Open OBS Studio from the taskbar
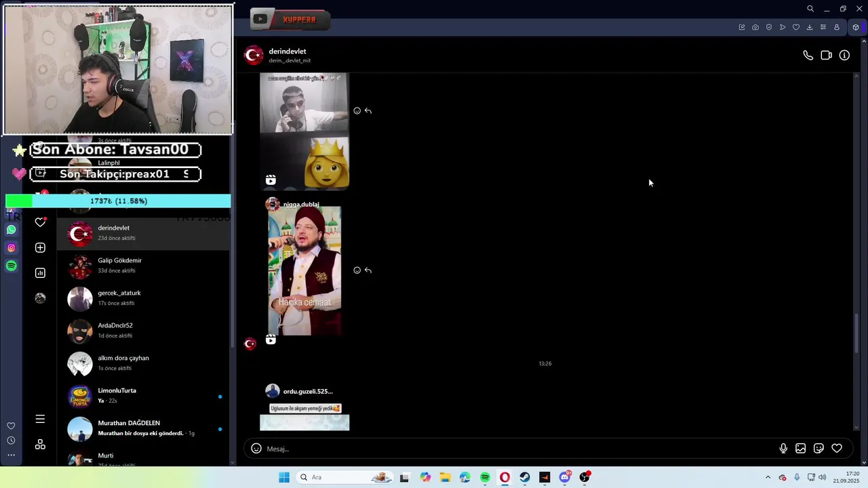This screenshot has width=868, height=488. (585, 477)
